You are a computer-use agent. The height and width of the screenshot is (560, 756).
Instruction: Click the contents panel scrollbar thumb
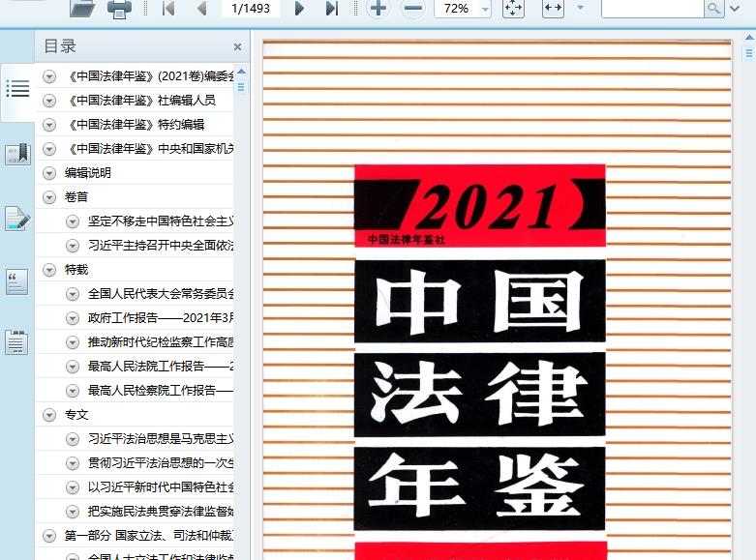(x=242, y=87)
